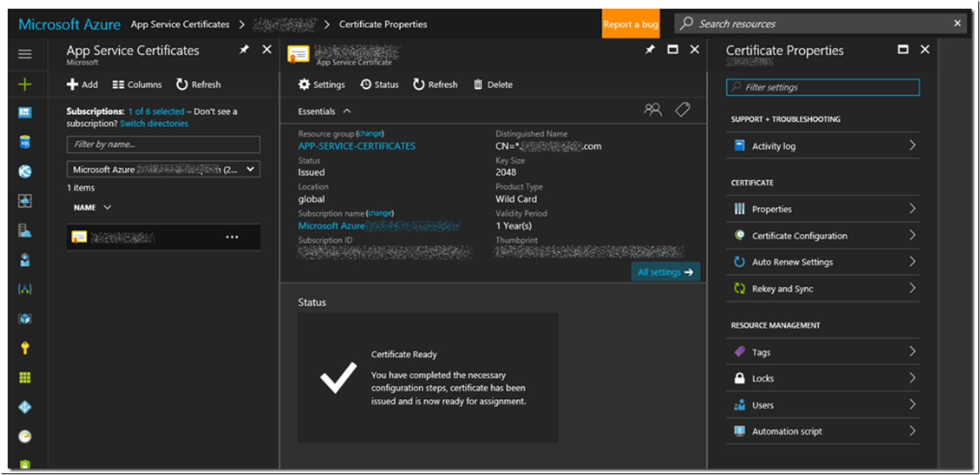Screen dimensions: 980x475
Task: Refresh the certificate details blade
Action: point(435,85)
